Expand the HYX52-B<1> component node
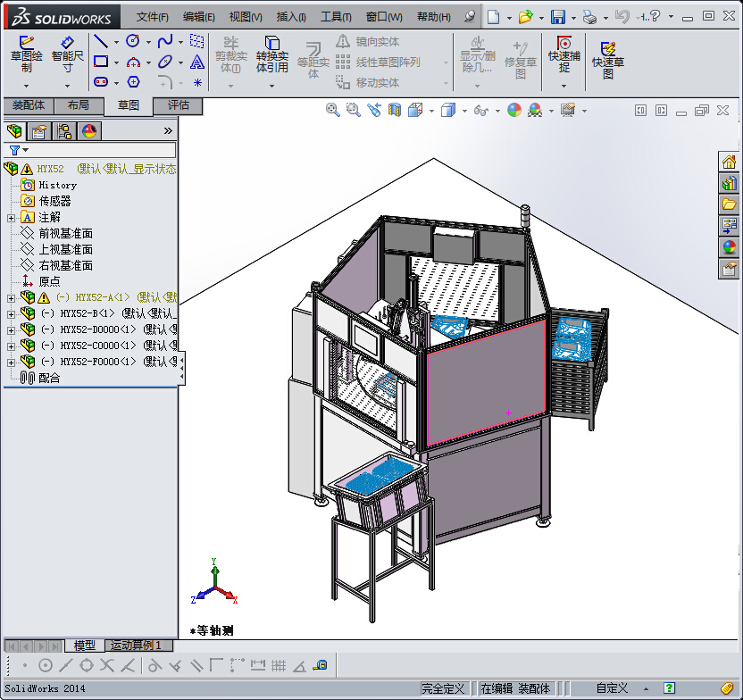 pos(11,314)
